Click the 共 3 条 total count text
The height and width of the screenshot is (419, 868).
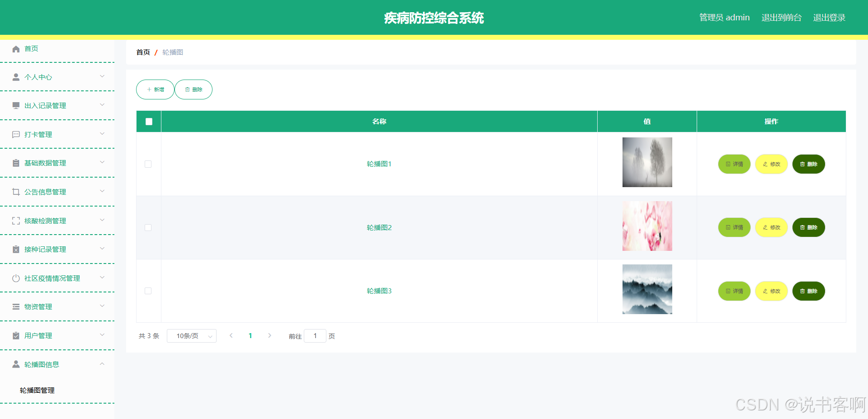149,336
